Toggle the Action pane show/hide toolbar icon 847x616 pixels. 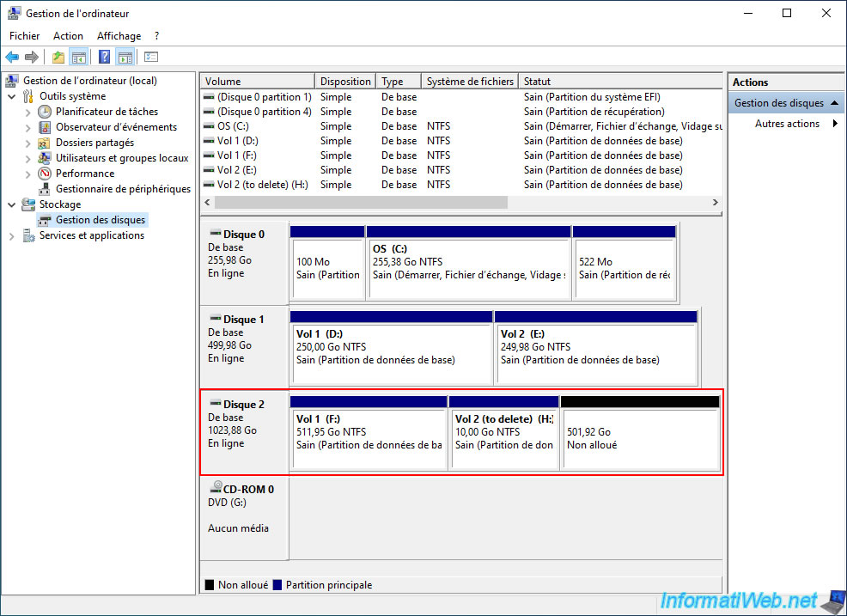(125, 58)
